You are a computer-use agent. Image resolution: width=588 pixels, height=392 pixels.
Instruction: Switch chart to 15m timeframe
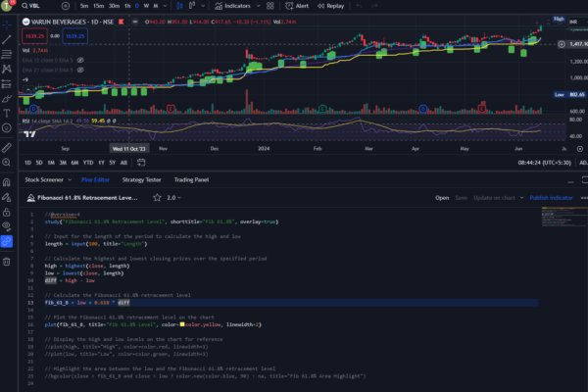[x=98, y=6]
